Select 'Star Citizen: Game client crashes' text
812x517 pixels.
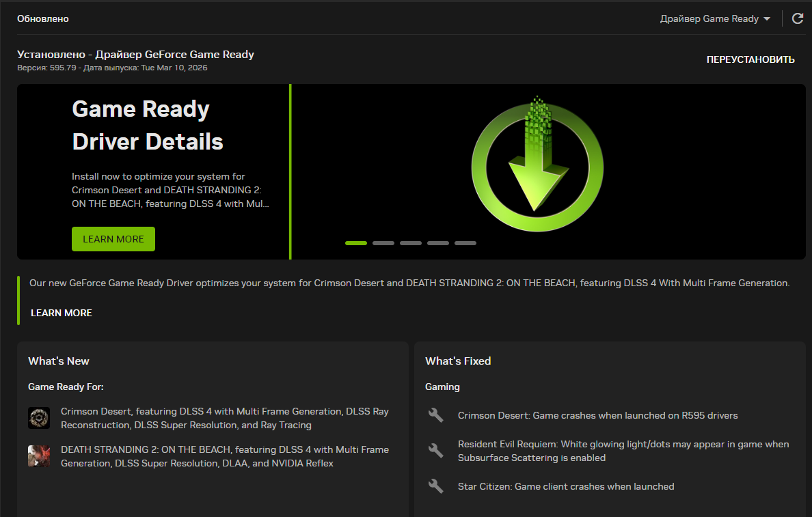pyautogui.click(x=566, y=486)
